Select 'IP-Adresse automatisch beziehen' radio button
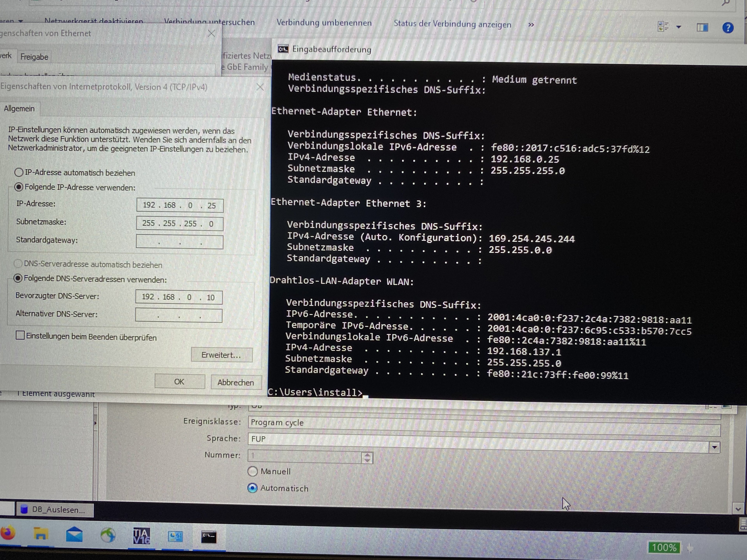 (x=19, y=172)
